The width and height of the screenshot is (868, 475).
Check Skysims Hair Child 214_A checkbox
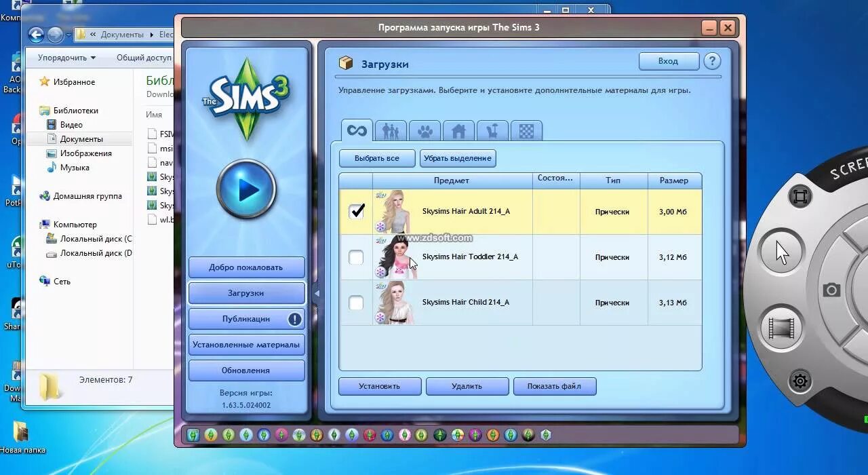pos(356,303)
